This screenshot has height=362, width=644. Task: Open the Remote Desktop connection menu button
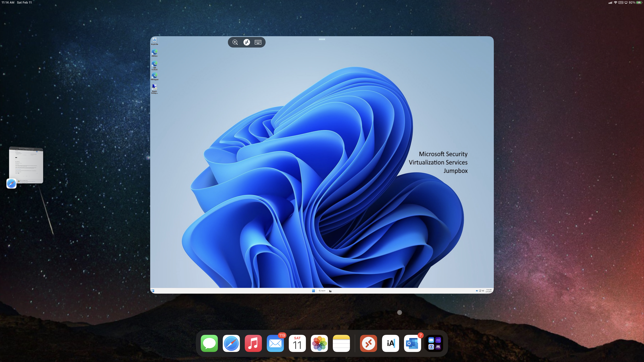[247, 42]
